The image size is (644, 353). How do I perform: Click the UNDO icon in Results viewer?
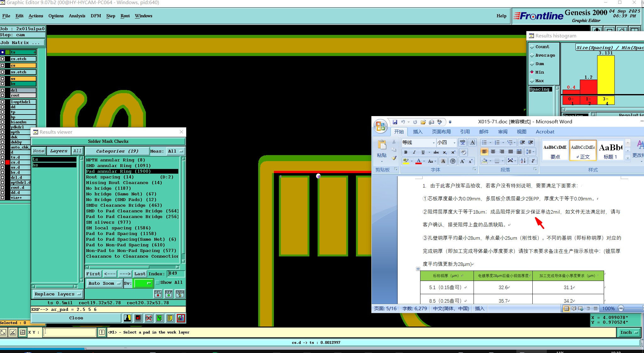(180, 294)
